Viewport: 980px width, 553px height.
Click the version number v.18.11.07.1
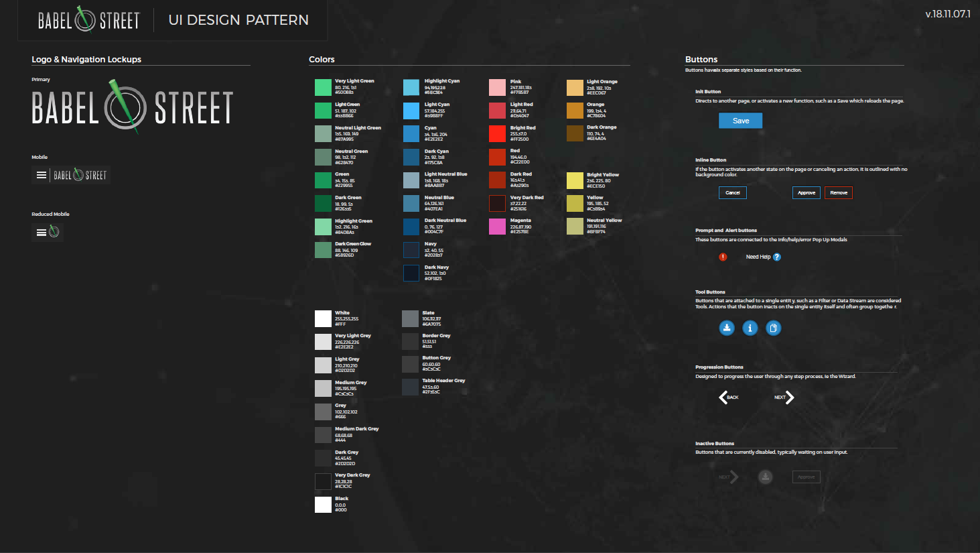(947, 13)
